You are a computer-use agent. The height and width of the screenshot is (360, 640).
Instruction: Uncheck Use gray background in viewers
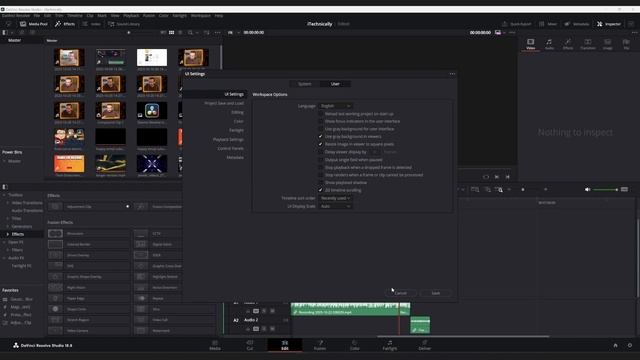tap(320, 136)
